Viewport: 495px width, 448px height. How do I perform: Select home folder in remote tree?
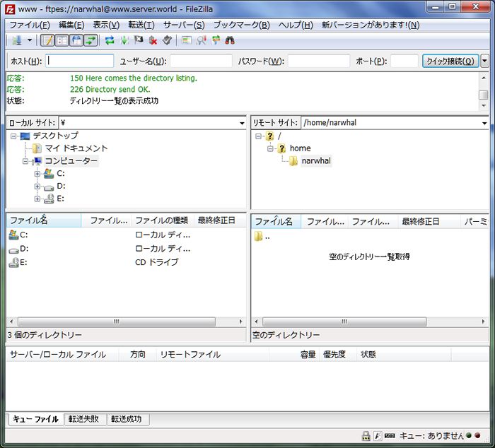tap(300, 148)
